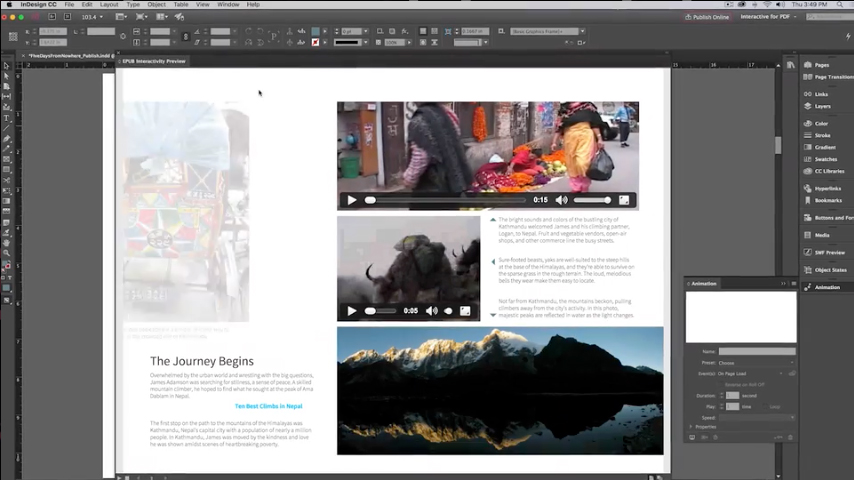The height and width of the screenshot is (480, 854).
Task: Open the Layers panel
Action: (822, 106)
